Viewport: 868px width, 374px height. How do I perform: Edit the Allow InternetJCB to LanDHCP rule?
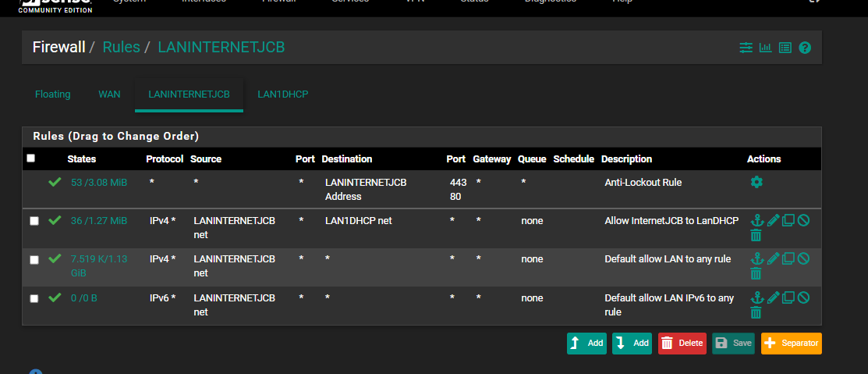tap(773, 220)
